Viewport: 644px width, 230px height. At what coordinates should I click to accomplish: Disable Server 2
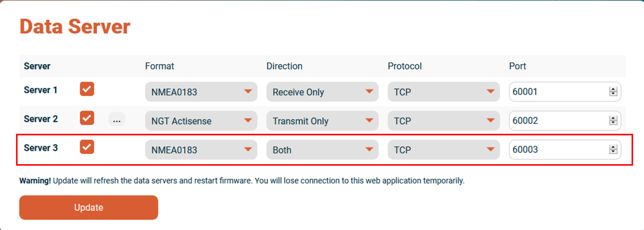[87, 118]
